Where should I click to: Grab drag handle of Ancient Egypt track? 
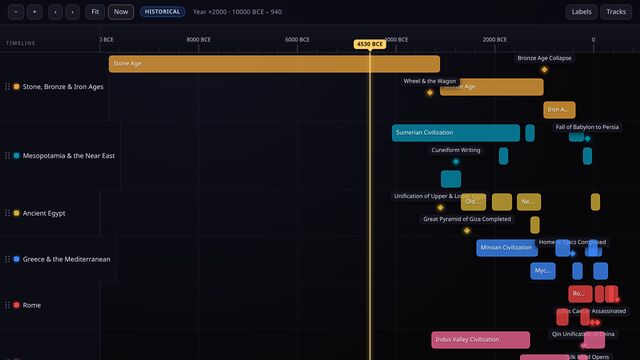(7, 213)
